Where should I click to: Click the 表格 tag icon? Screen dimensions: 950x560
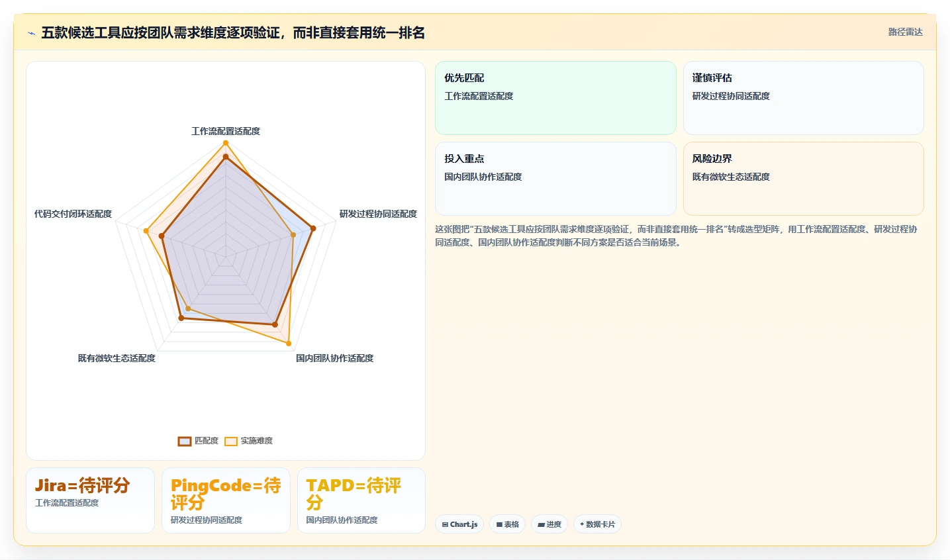pyautogui.click(x=499, y=525)
